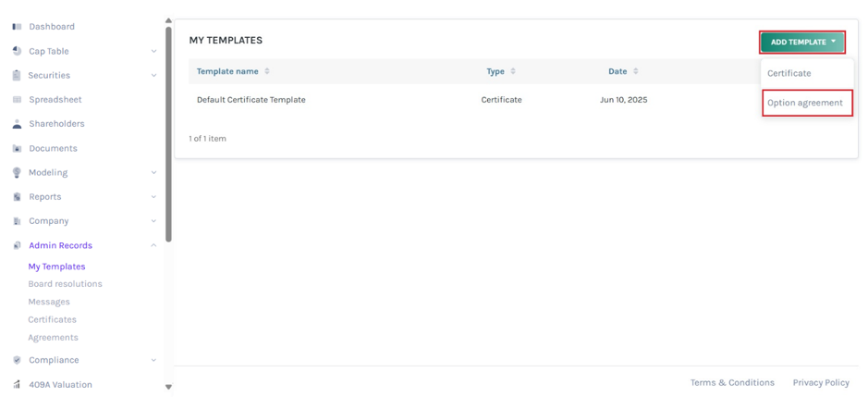
Task: Click the Dashboard sidebar icon
Action: [x=17, y=27]
